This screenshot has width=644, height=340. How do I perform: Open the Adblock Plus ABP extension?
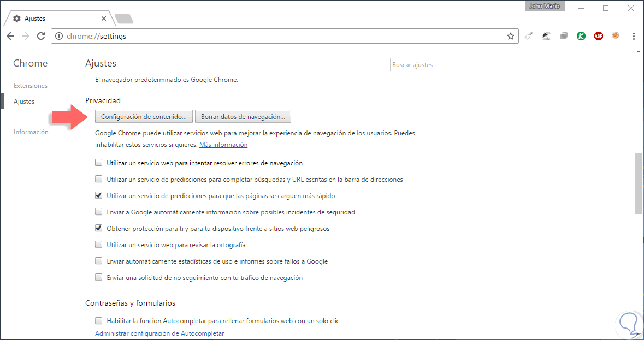click(599, 36)
